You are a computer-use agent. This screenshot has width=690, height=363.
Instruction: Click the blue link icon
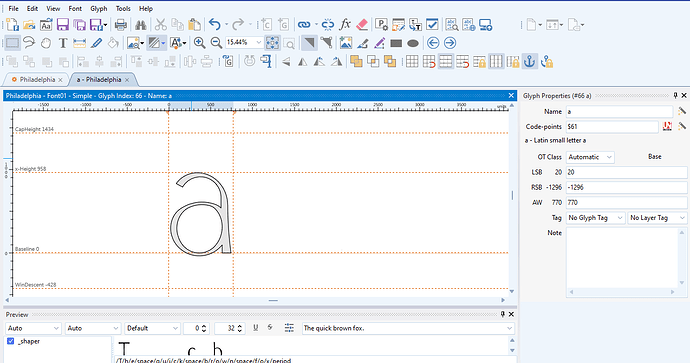[x=304, y=25]
